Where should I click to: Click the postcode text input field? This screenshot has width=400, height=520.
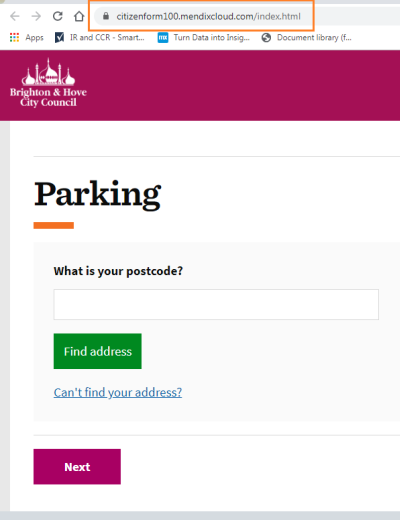pyautogui.click(x=216, y=304)
